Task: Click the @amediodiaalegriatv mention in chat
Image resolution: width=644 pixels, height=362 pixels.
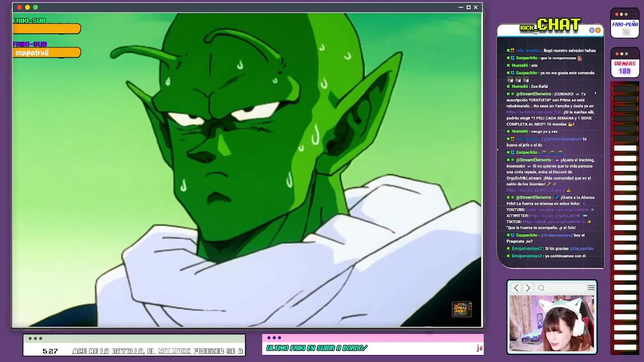Action: pyautogui.click(x=562, y=139)
